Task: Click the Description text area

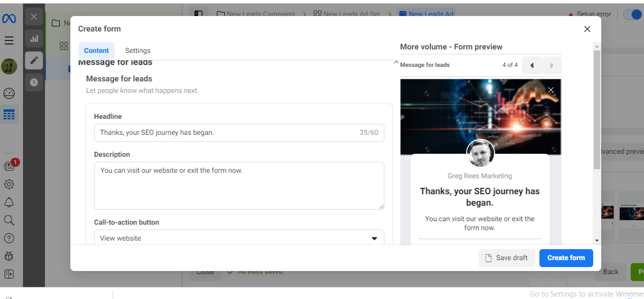Action: click(x=239, y=186)
